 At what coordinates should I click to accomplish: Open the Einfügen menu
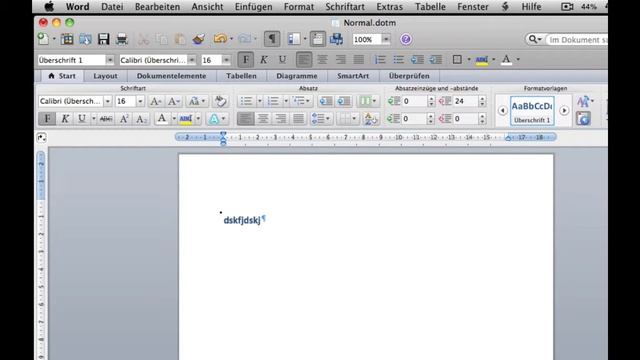click(253, 7)
